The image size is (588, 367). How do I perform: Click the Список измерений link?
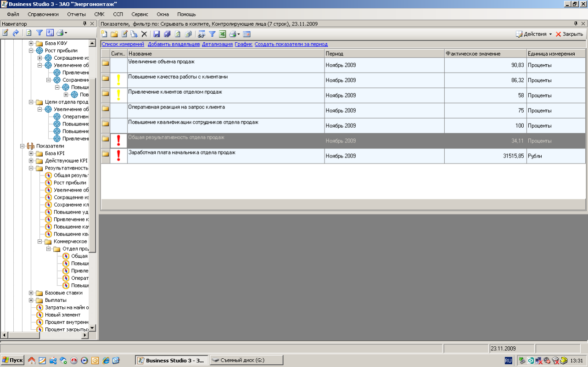123,44
